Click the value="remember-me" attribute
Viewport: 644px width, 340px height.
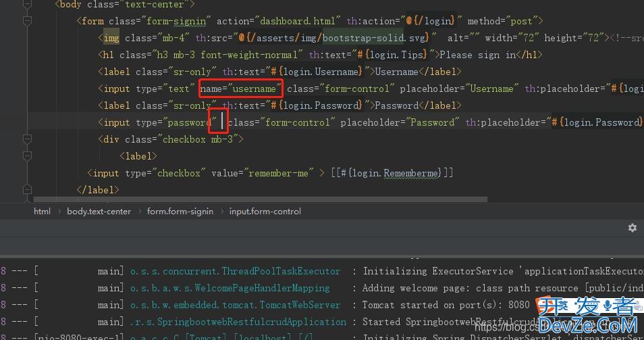[x=263, y=172]
